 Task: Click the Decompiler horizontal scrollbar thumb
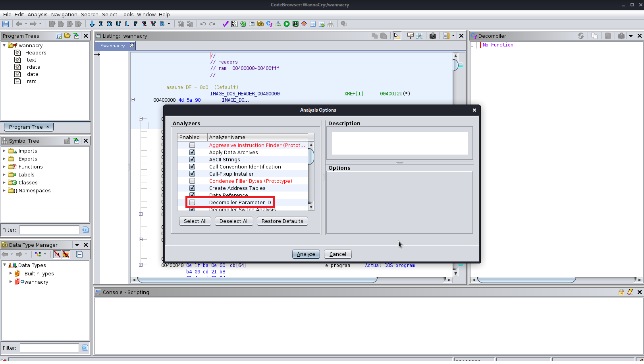tap(526, 280)
